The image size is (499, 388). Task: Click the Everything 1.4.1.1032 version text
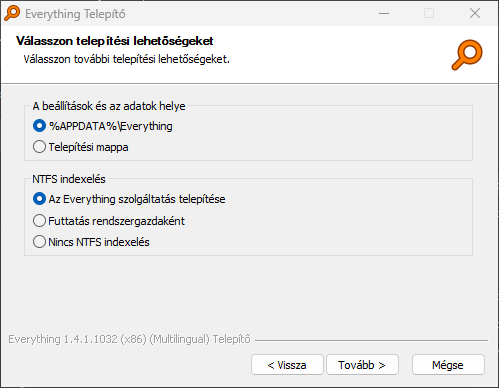[x=129, y=339]
